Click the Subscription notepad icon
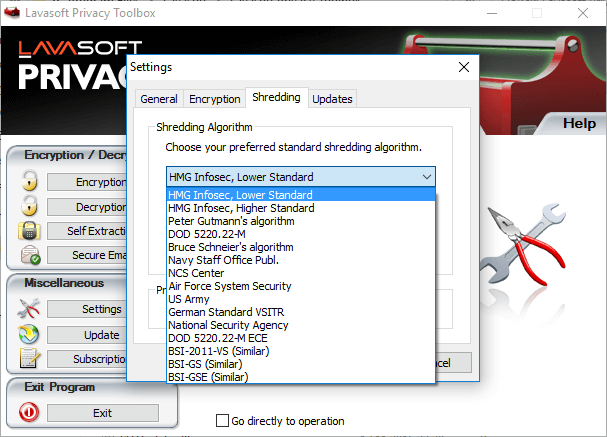607x437 pixels. (x=30, y=358)
